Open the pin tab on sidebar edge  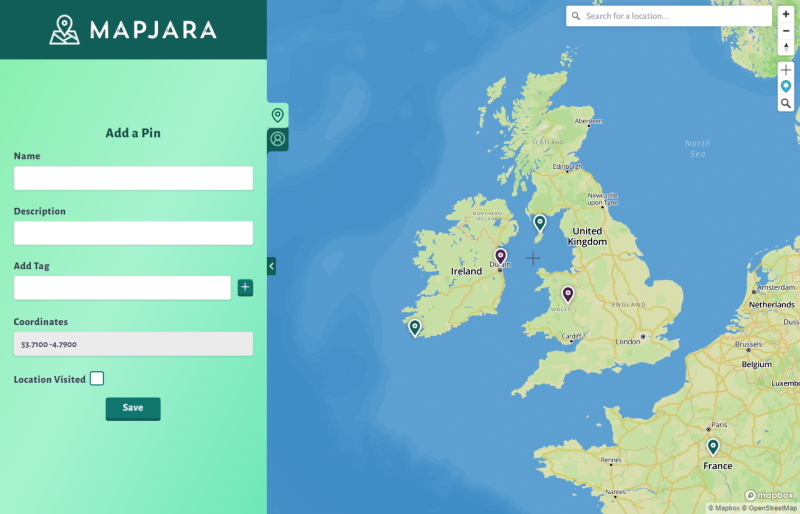pyautogui.click(x=278, y=116)
